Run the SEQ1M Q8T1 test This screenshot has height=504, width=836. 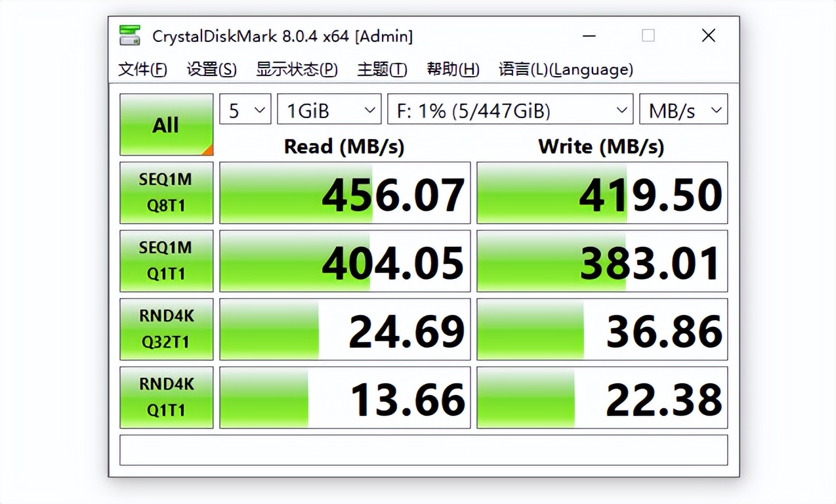[166, 193]
